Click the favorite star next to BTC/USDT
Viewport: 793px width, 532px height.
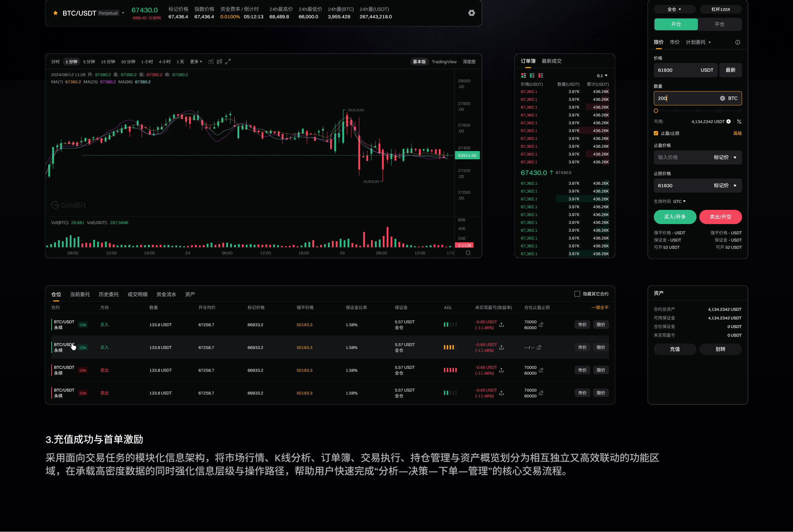coord(55,13)
